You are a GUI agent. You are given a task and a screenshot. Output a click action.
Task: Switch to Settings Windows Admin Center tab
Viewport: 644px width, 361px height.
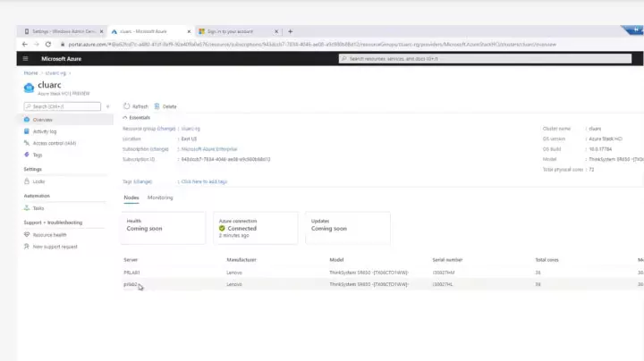[x=62, y=31]
